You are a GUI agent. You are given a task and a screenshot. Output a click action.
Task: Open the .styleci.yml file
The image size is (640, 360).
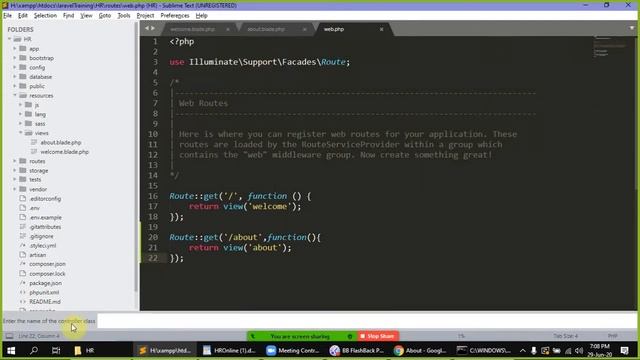(x=42, y=246)
